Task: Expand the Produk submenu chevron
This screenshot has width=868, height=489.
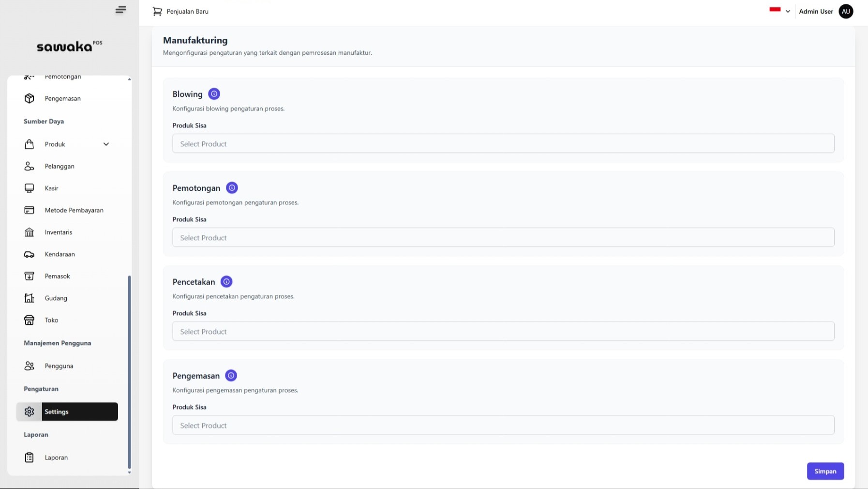Action: pos(106,144)
